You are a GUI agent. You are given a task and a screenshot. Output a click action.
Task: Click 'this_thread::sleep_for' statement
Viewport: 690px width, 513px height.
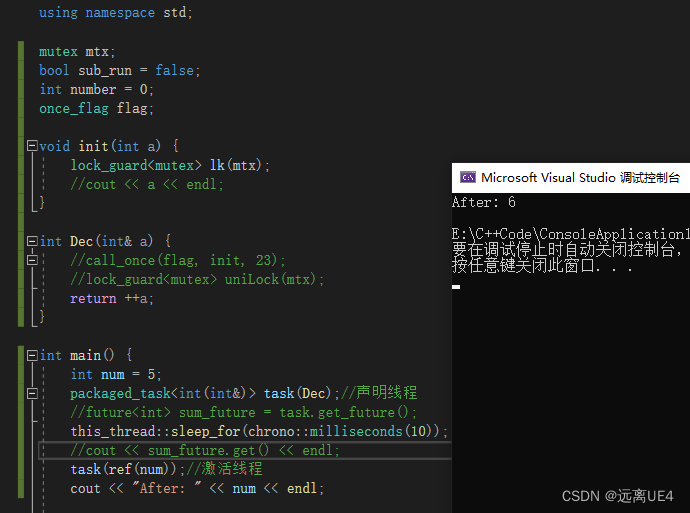pos(259,431)
